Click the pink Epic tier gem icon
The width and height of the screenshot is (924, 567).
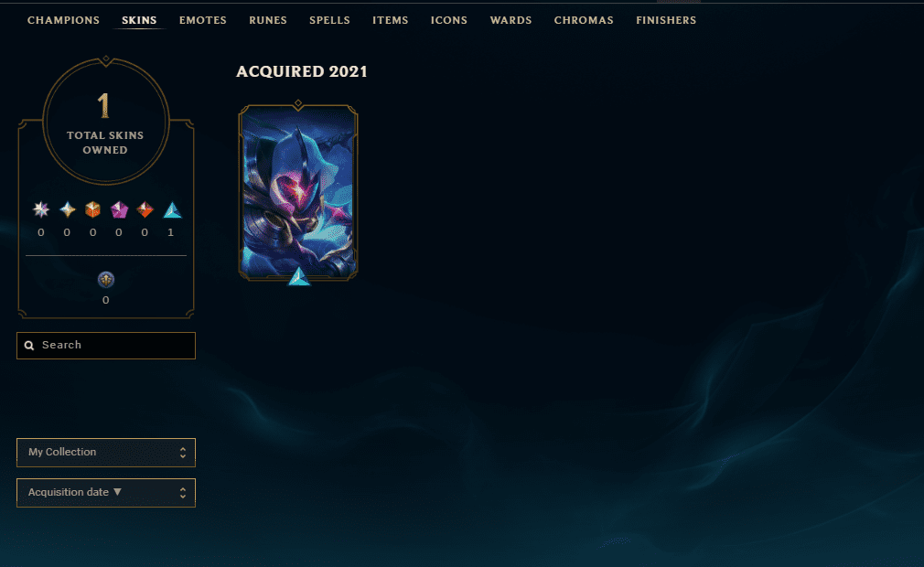point(119,209)
